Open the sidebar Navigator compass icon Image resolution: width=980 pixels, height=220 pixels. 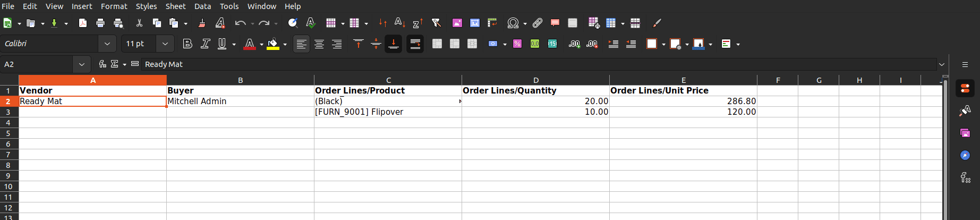(965, 155)
